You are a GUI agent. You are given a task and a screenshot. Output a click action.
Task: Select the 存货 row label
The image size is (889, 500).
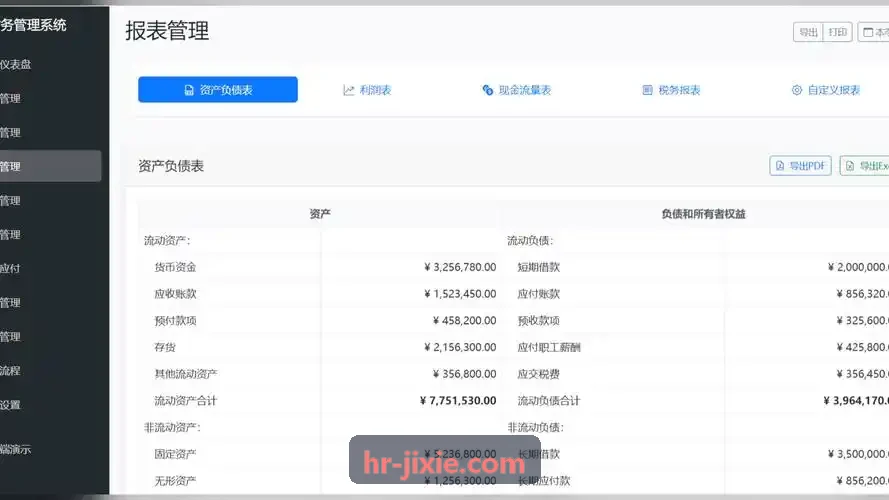165,347
